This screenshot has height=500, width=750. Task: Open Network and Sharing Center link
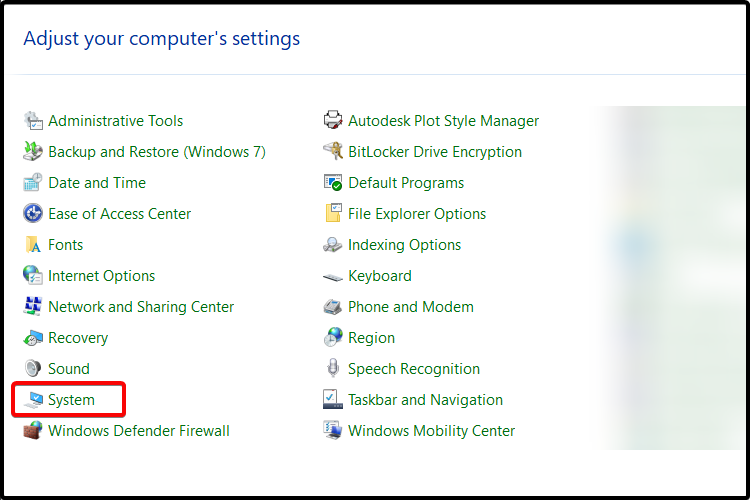(141, 307)
